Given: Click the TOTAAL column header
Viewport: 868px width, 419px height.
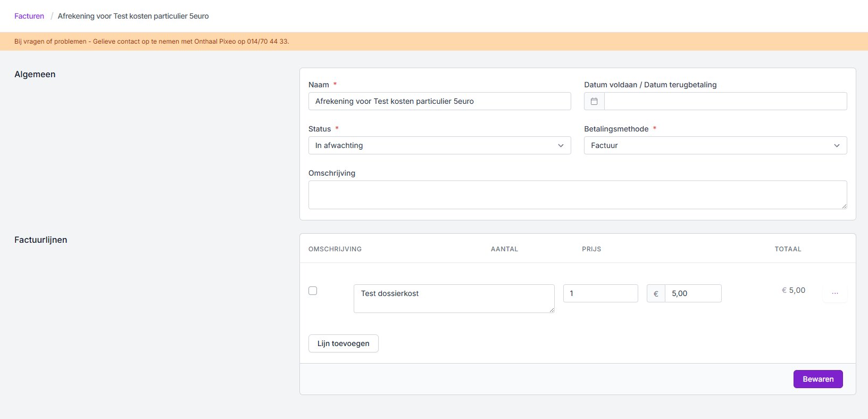Looking at the screenshot, I should 788,249.
